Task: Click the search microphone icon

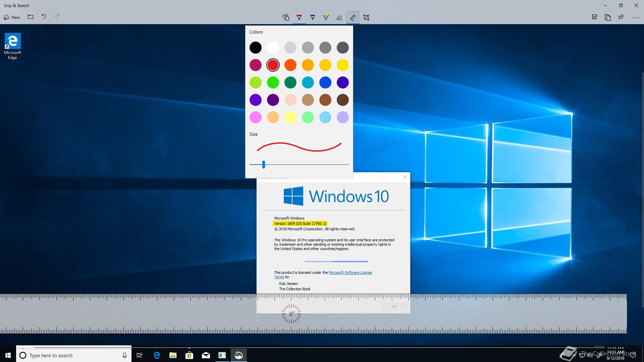Action: pyautogui.click(x=124, y=355)
